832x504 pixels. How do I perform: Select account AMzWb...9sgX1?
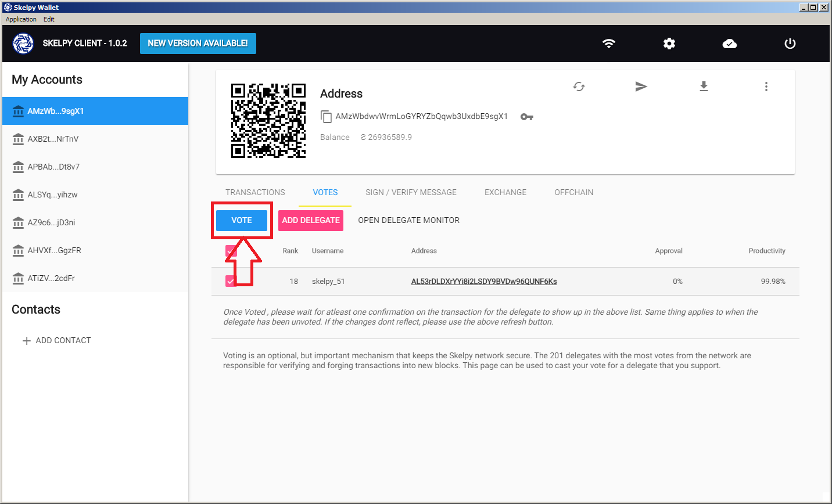click(x=95, y=111)
